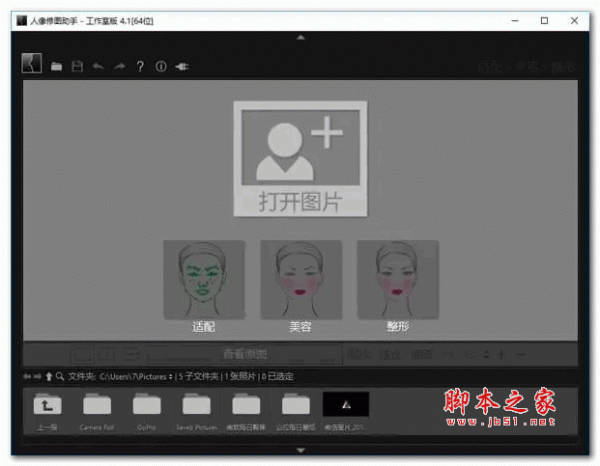Image resolution: width=600 pixels, height=466 pixels.
Task: Click the info circle icon
Action: [x=160, y=66]
